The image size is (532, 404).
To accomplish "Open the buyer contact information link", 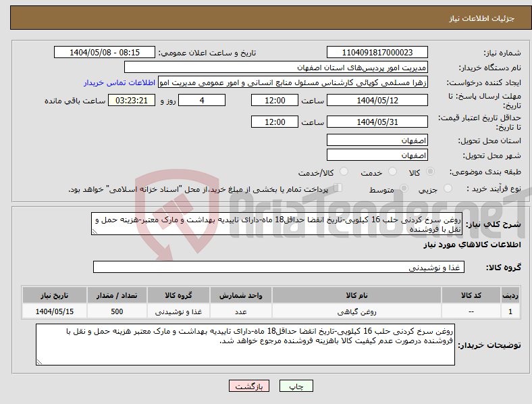I will tap(119, 82).
